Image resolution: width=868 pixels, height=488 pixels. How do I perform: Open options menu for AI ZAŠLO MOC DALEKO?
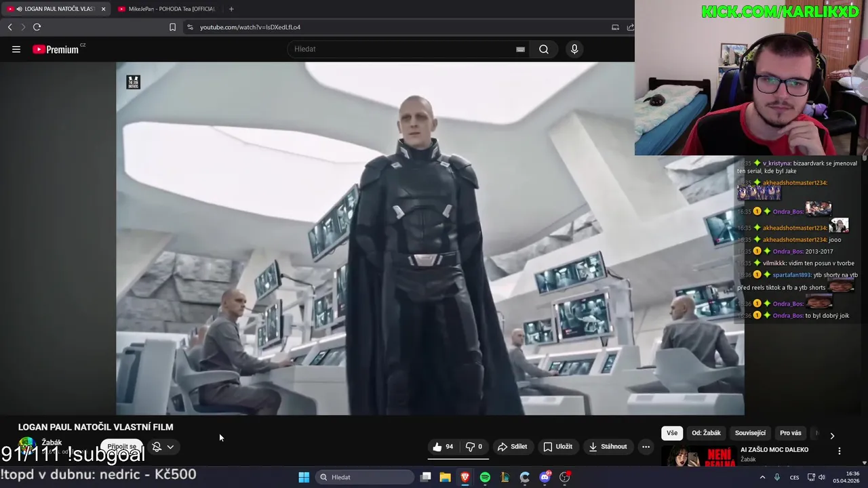click(839, 451)
